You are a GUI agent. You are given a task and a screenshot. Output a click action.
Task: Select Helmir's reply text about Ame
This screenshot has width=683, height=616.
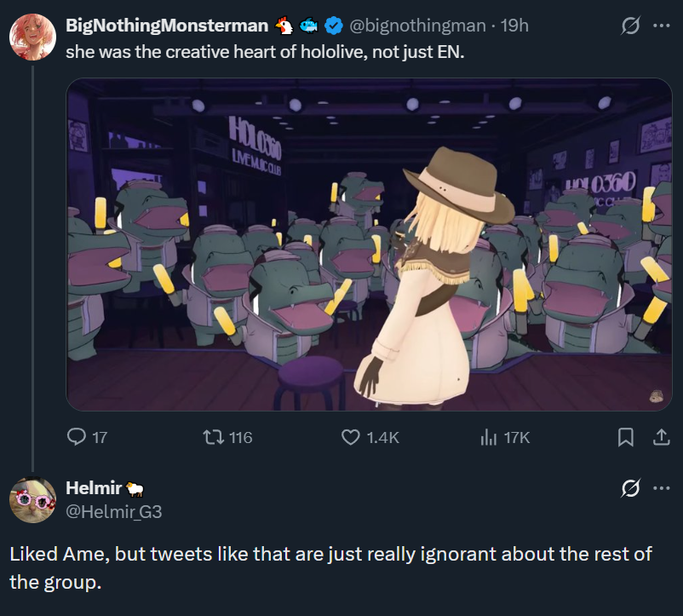pyautogui.click(x=330, y=568)
